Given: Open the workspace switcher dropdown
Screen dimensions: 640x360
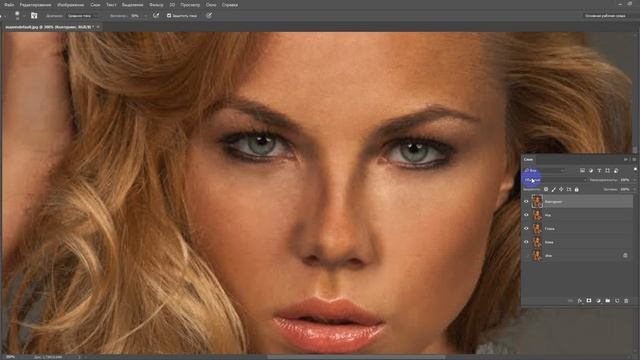Looking at the screenshot, I should point(606,16).
